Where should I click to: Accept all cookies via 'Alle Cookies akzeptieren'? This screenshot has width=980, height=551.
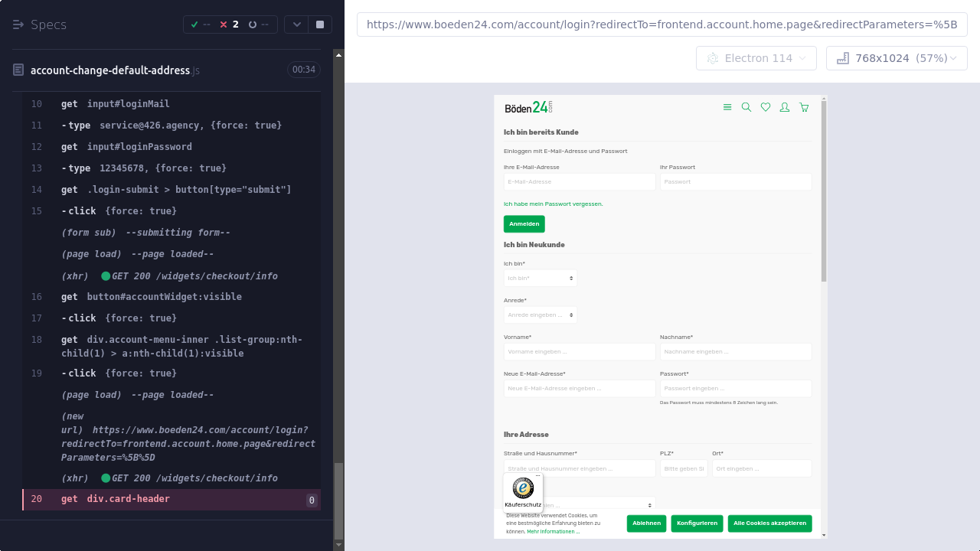click(x=769, y=523)
